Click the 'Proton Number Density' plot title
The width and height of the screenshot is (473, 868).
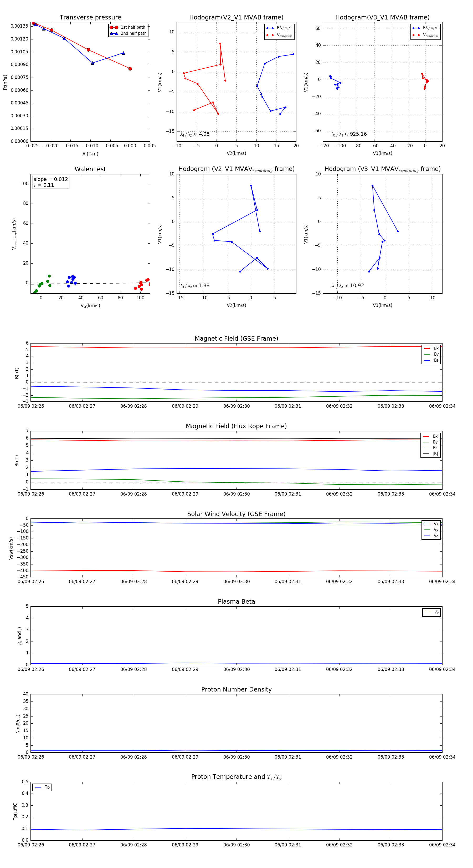pyautogui.click(x=236, y=689)
